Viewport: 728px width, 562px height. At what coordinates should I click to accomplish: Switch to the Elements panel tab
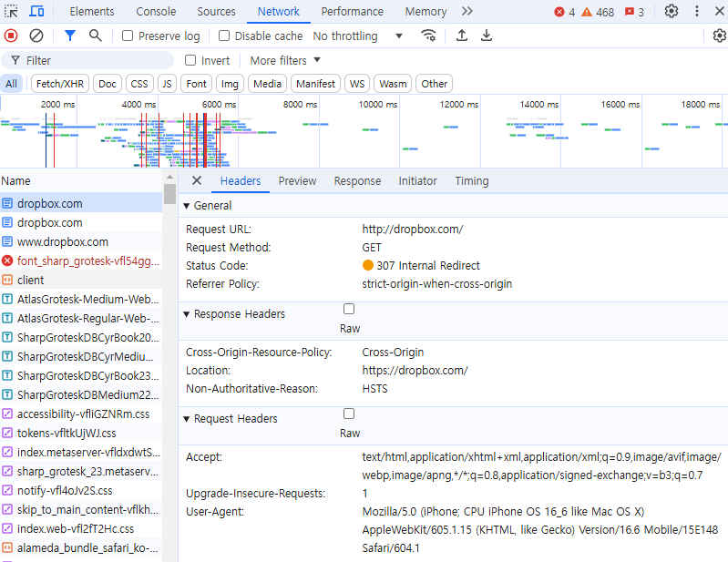[92, 11]
